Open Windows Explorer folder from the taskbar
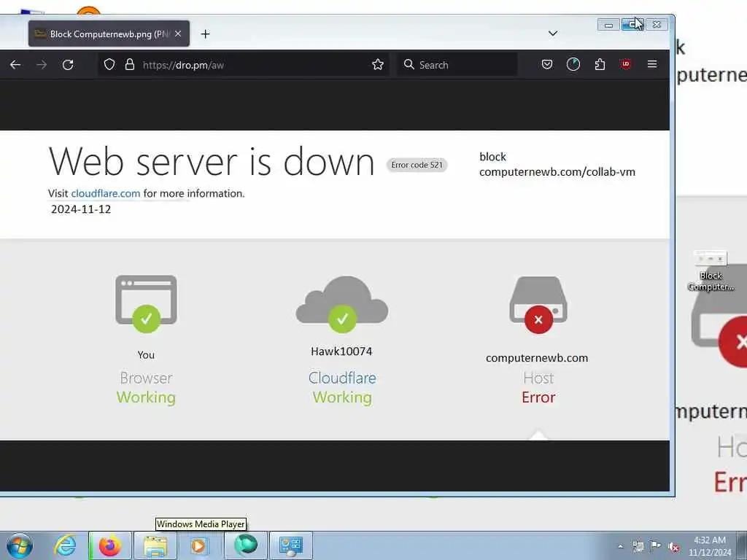The width and height of the screenshot is (747, 560). coord(155,545)
